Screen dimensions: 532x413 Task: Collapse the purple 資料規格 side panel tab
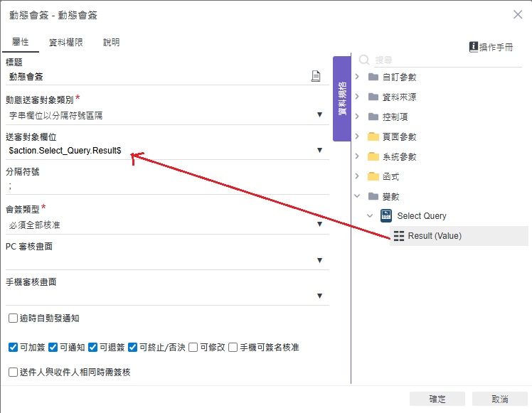(x=342, y=99)
